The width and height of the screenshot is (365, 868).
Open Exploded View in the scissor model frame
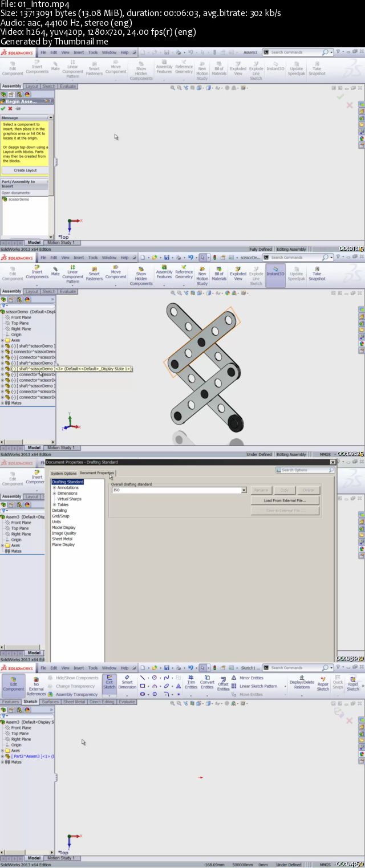pyautogui.click(x=238, y=272)
